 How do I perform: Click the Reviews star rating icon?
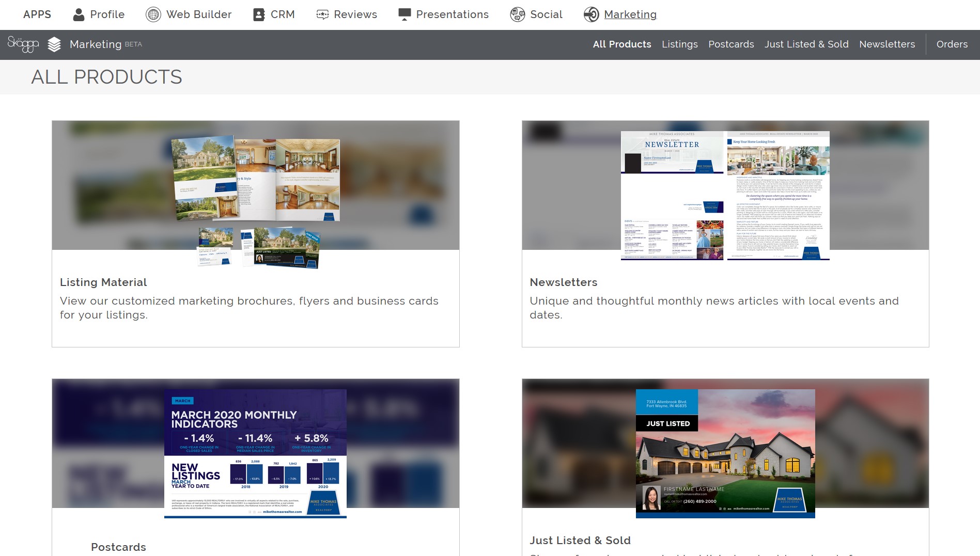point(322,14)
